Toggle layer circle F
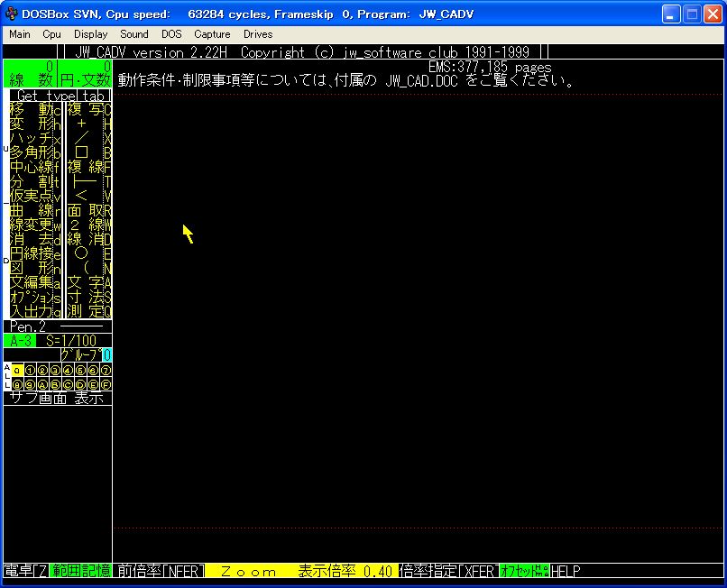727x588 pixels. pyautogui.click(x=106, y=385)
